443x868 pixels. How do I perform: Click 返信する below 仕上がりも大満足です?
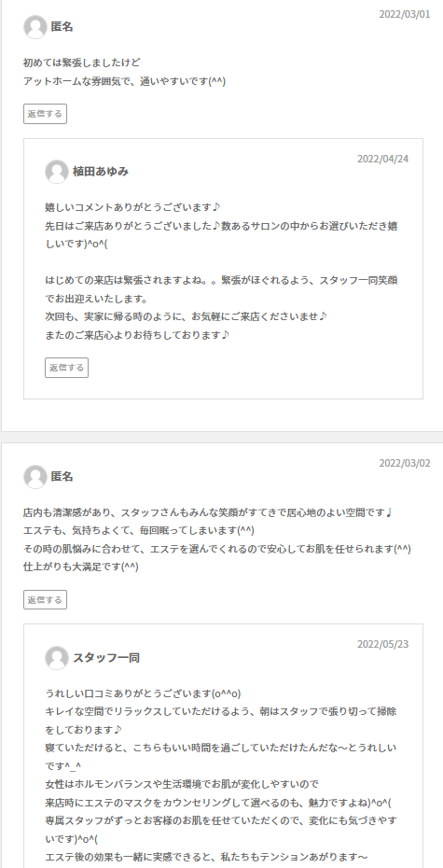pyautogui.click(x=45, y=599)
